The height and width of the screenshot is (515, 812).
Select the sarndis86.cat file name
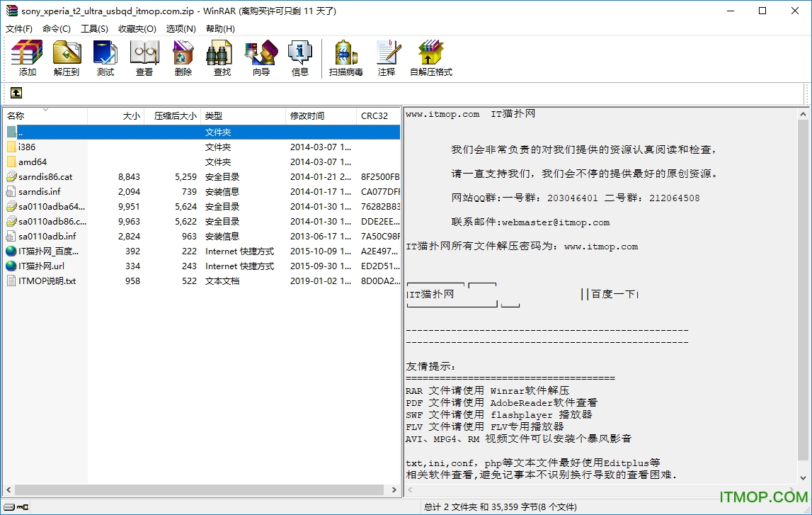point(45,177)
